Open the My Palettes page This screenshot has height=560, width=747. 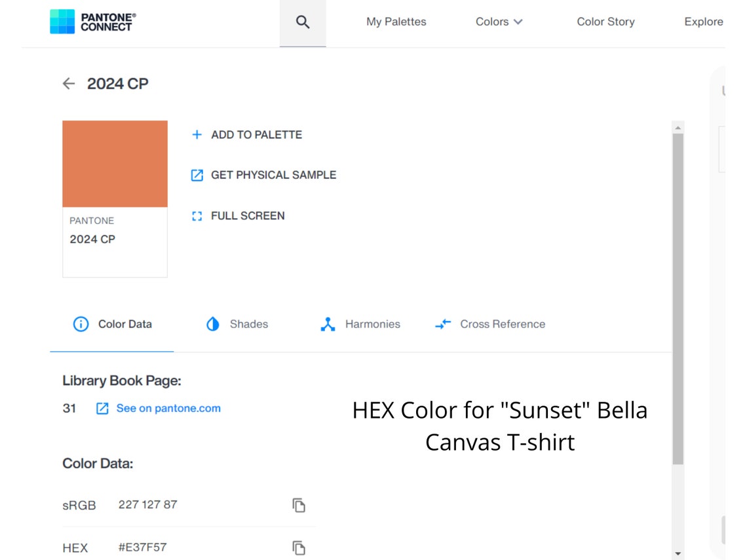(396, 21)
